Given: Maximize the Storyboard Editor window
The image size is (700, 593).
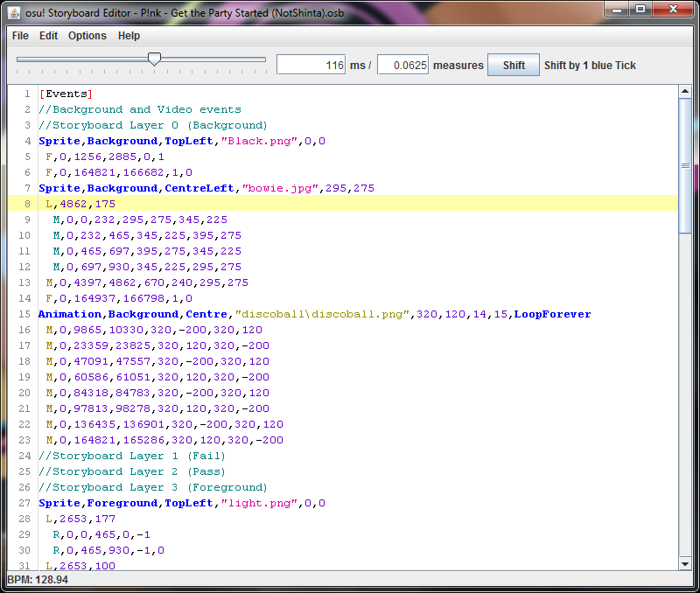Looking at the screenshot, I should [640, 10].
